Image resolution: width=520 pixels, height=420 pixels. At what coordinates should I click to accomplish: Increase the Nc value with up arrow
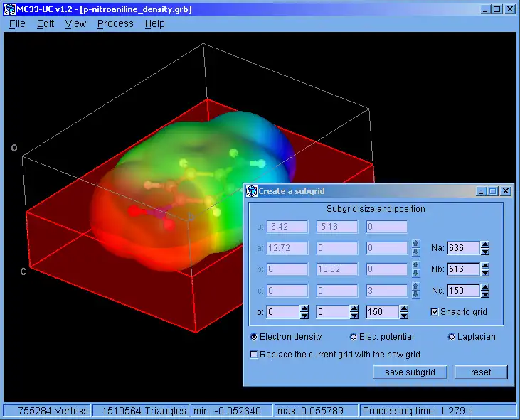(x=485, y=287)
